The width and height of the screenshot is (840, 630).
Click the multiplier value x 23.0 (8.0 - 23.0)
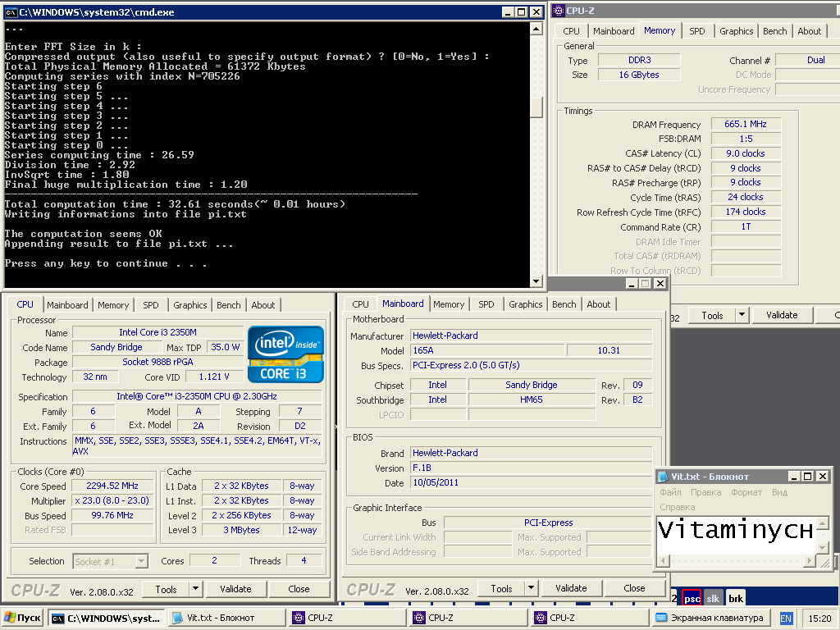[x=112, y=501]
